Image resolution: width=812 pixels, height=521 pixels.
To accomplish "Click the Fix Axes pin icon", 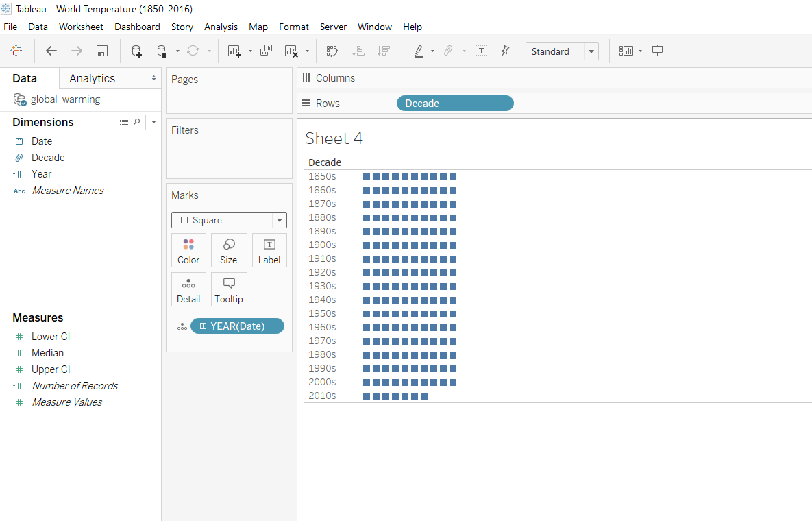I will coord(505,51).
